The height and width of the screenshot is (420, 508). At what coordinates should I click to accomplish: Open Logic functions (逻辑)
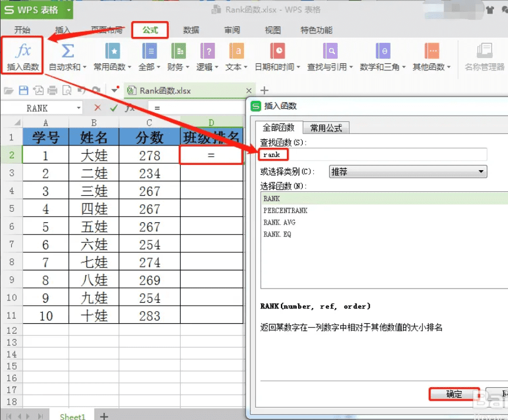click(208, 56)
